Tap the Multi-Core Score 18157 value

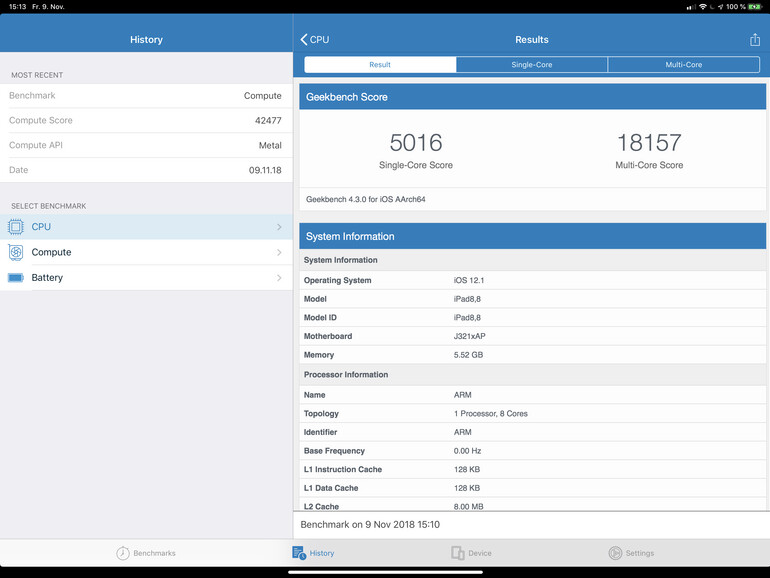click(x=649, y=142)
